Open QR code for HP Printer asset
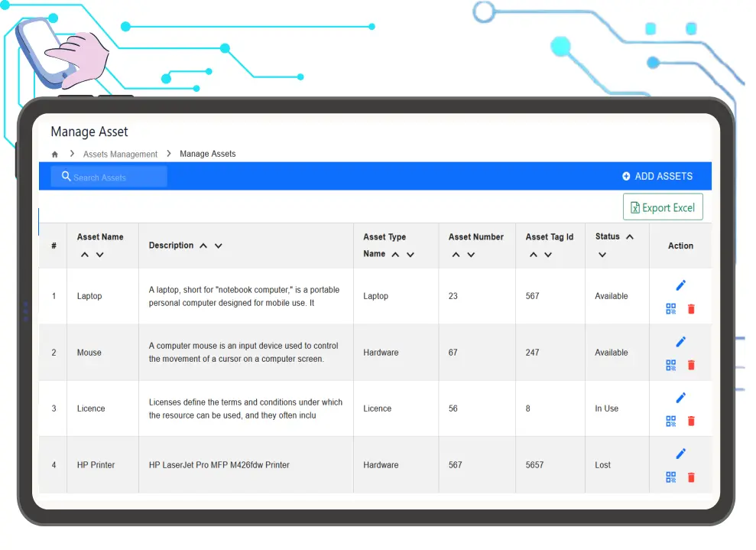The image size is (756, 550). click(x=670, y=477)
